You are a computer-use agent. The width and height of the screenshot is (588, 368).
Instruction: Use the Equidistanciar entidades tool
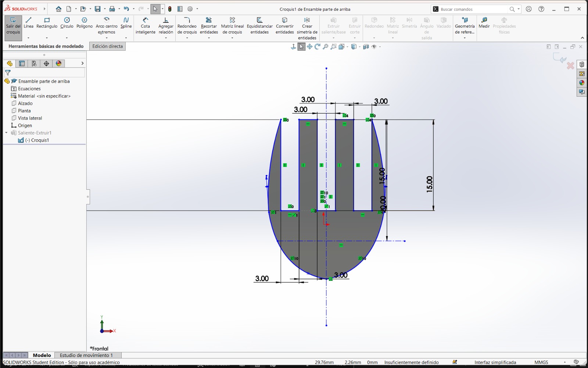(259, 26)
